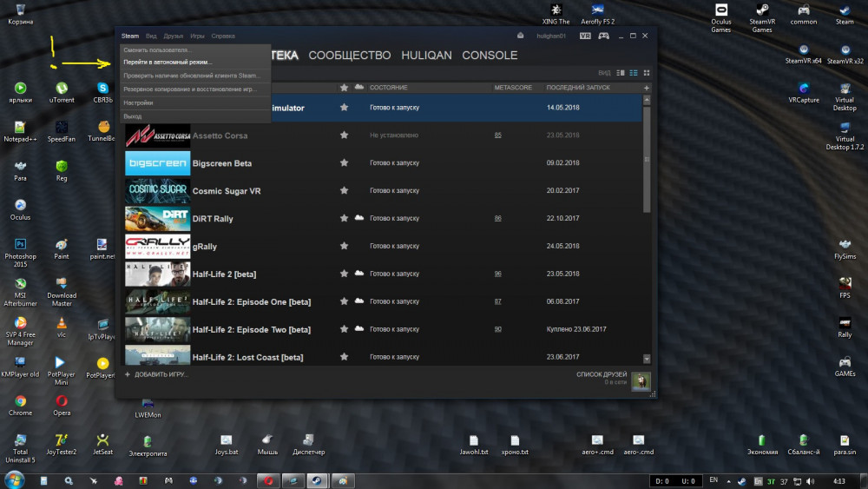The image size is (868, 489).
Task: Open Chrome desktop shortcut
Action: pyautogui.click(x=21, y=406)
